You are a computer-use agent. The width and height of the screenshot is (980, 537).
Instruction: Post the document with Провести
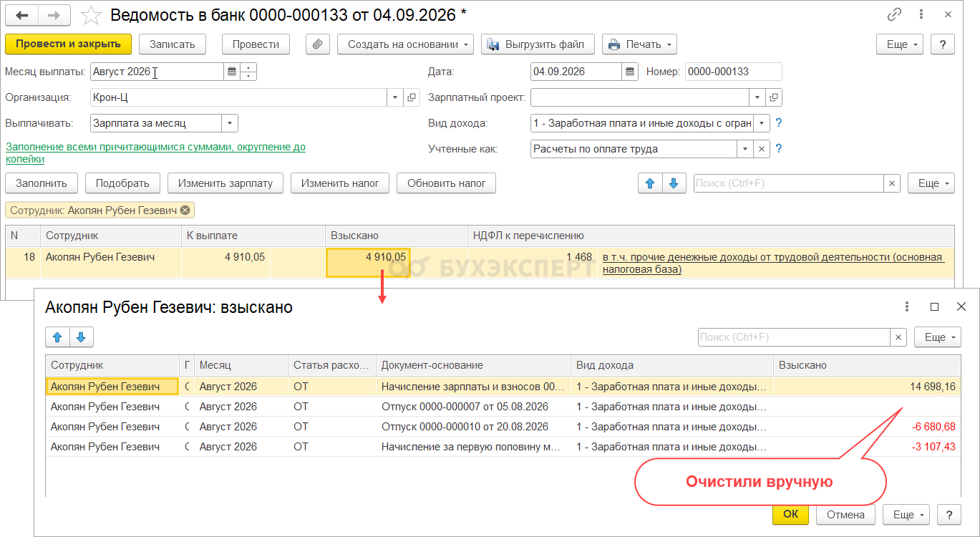(256, 44)
